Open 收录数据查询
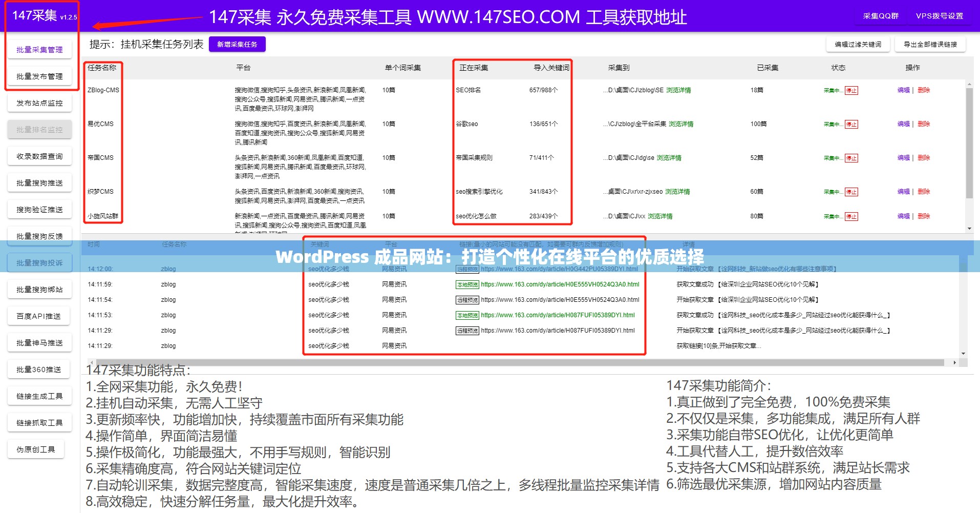The image size is (980, 513). click(39, 156)
